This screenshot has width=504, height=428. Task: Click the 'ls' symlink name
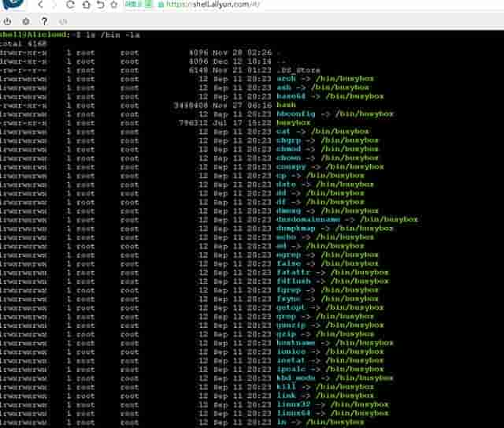(281, 422)
